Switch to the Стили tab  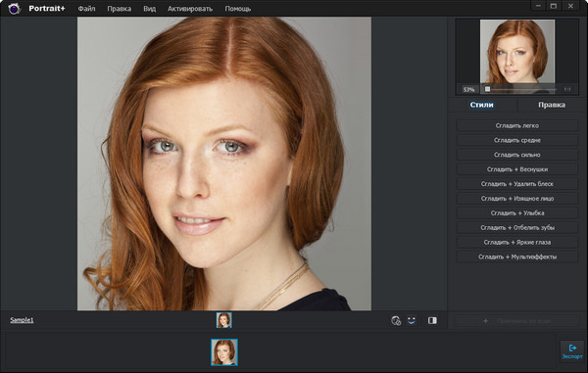coord(482,105)
